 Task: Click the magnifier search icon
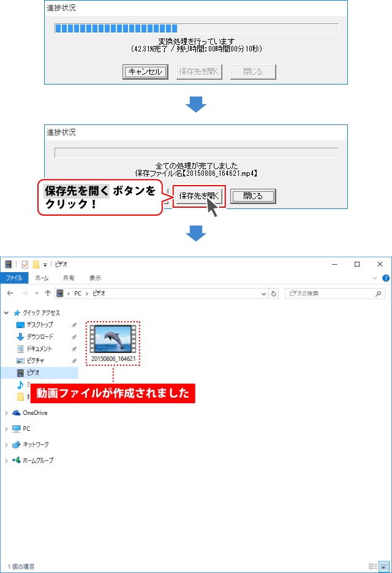tap(378, 294)
